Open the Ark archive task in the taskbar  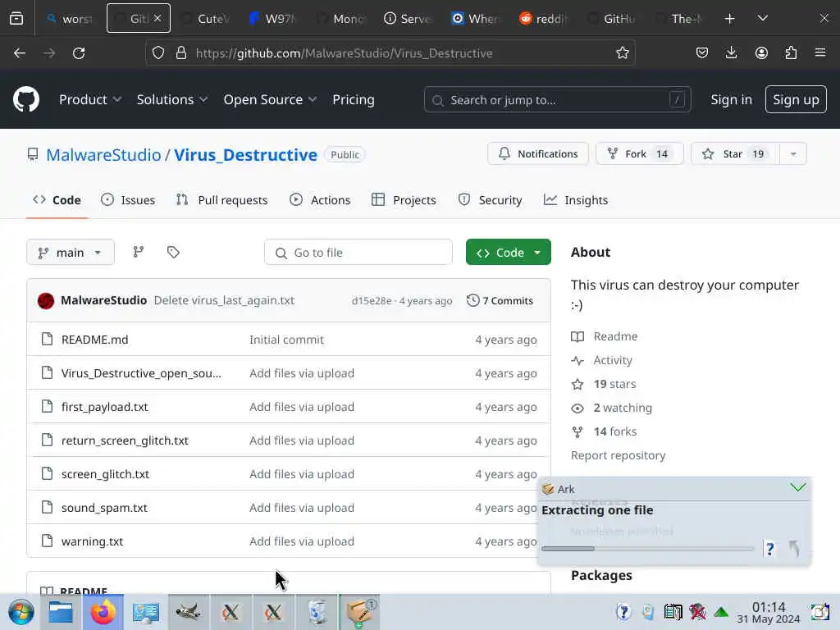[359, 612]
